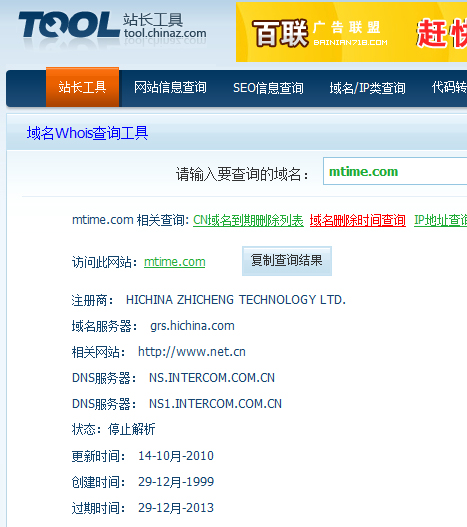Click the grs.hichina.com server value

tap(192, 326)
